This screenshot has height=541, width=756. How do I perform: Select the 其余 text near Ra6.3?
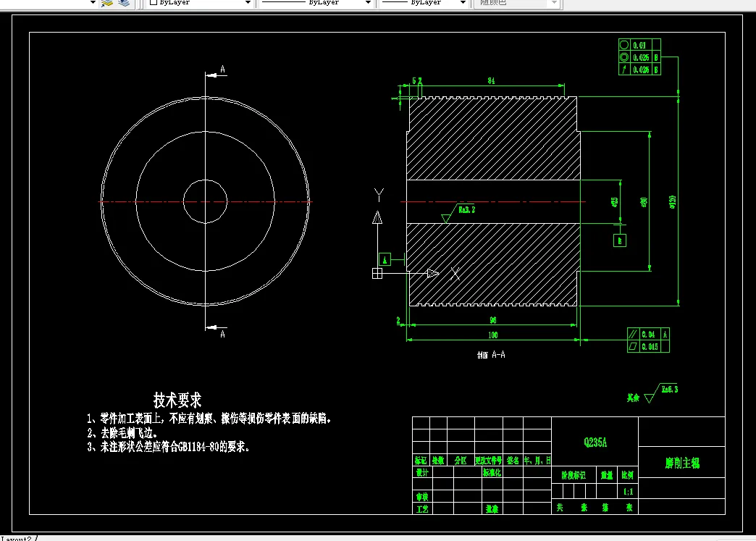pos(633,398)
